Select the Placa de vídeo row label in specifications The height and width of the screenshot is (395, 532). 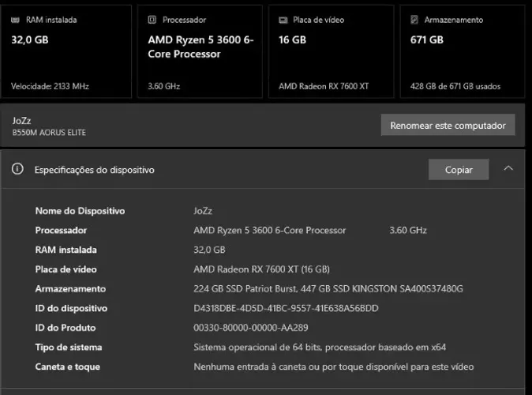coord(66,269)
